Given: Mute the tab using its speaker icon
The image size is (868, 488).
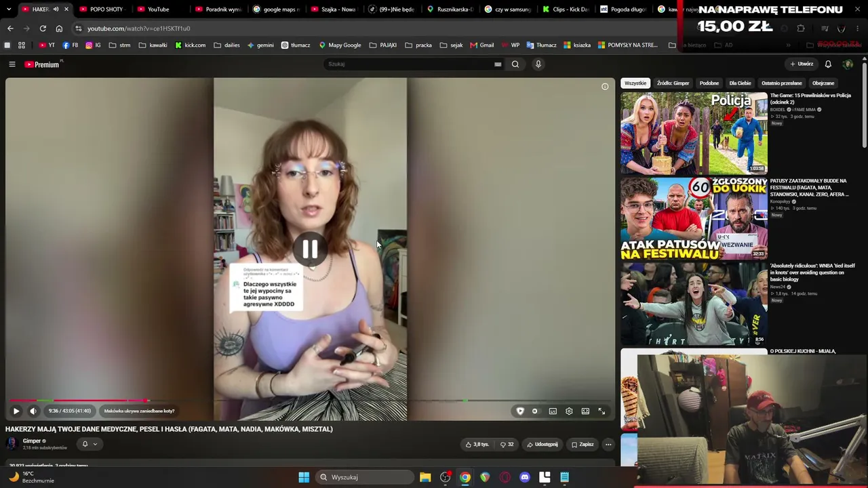Looking at the screenshot, I should click(56, 9).
